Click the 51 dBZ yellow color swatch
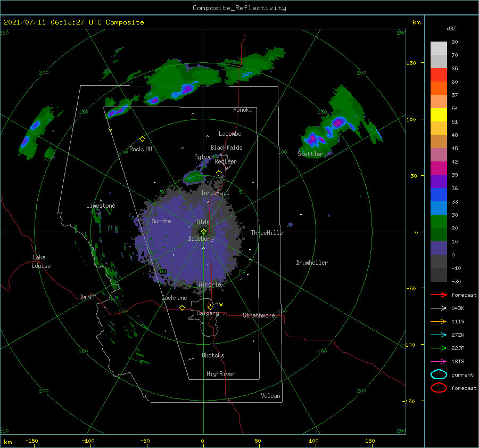This screenshot has height=448, width=479. pyautogui.click(x=439, y=115)
